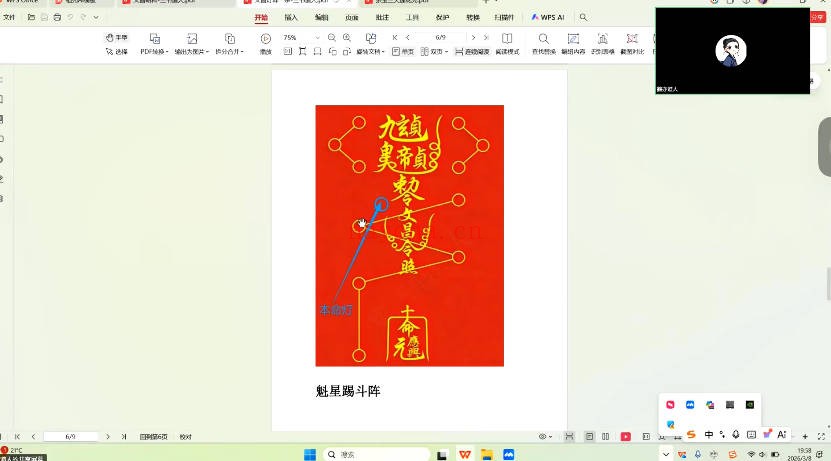Jump to first page in toolbar

[x=395, y=38]
